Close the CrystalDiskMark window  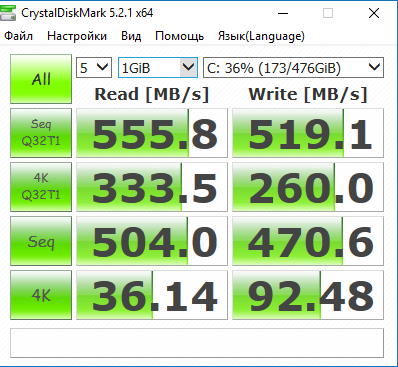coord(374,13)
